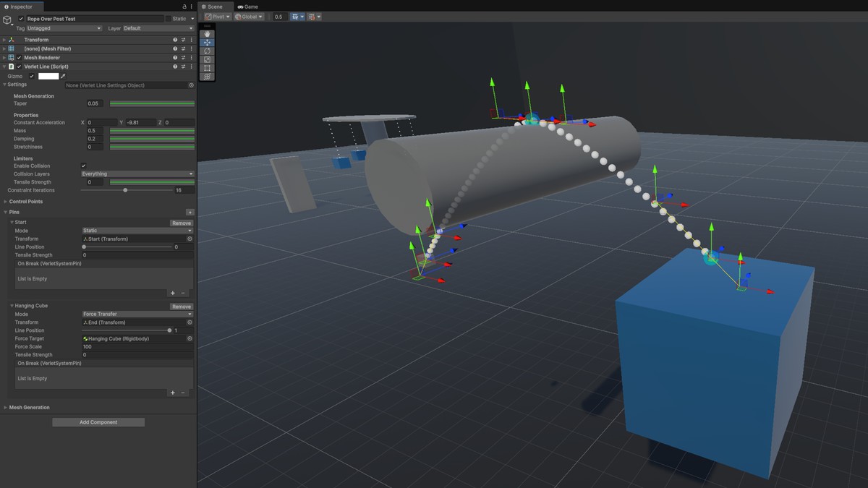Open the object picker for Force Target
This screenshot has width=868, height=488.
190,338
